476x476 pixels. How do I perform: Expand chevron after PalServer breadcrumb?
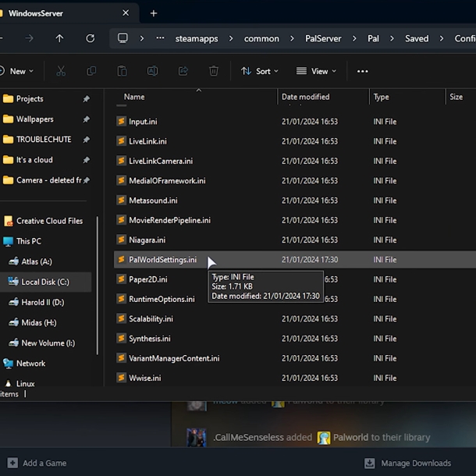pyautogui.click(x=354, y=38)
